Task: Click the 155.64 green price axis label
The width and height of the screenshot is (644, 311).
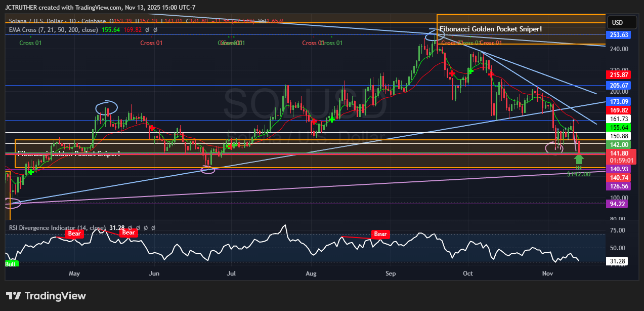Action: [x=619, y=128]
